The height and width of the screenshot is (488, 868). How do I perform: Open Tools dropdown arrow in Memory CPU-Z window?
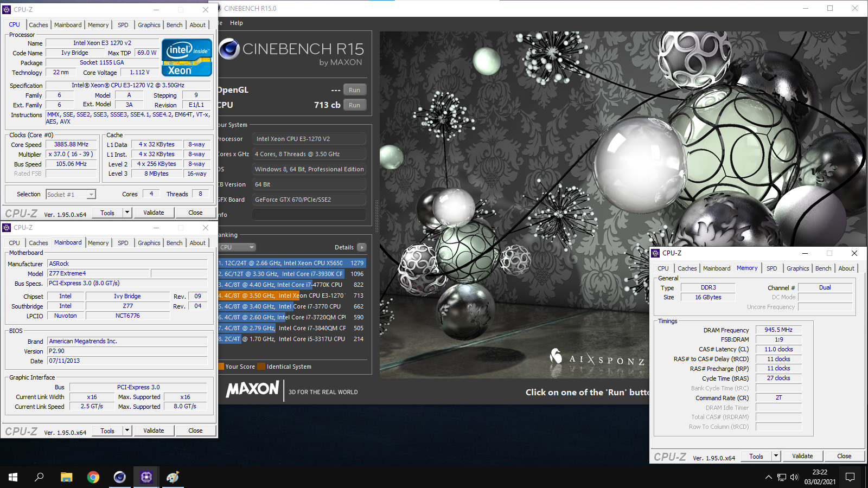tap(776, 456)
